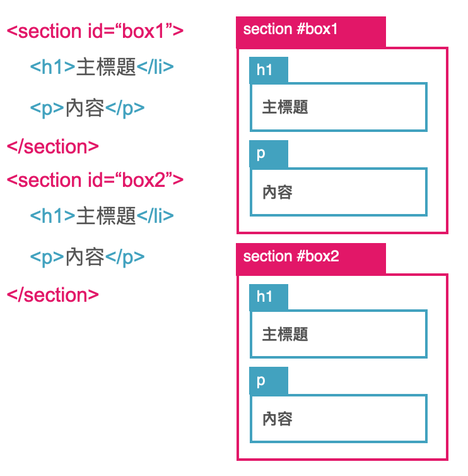The width and height of the screenshot is (468, 476).
Task: Click the first p 內容 code line
Action: click(87, 108)
